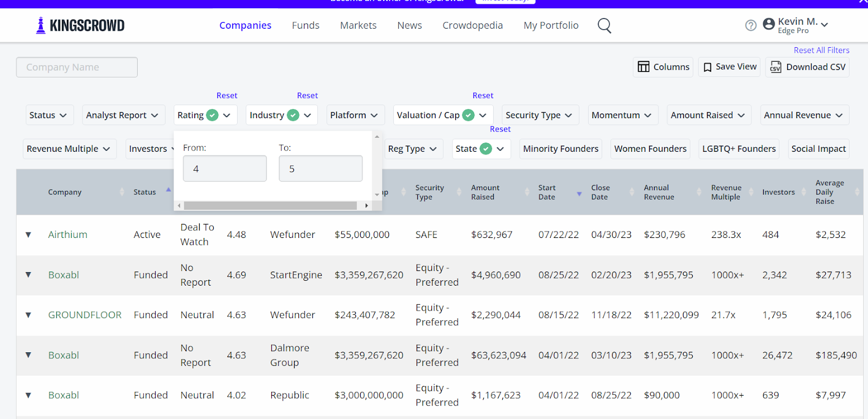This screenshot has width=868, height=419.
Task: Sort by the Amount Raised column
Action: point(485,192)
